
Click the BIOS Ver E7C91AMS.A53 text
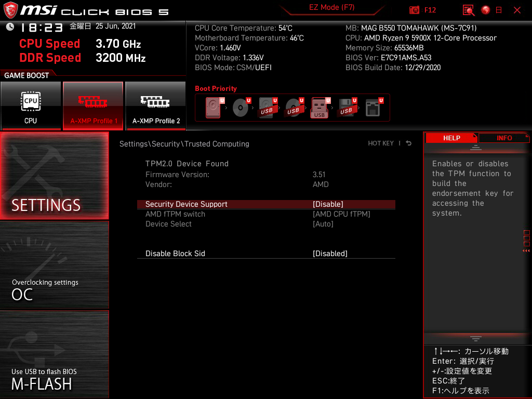[x=388, y=58]
